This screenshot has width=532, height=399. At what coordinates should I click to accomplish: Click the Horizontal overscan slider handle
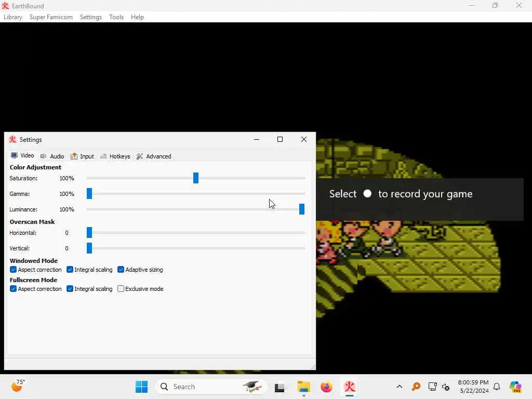tap(89, 232)
